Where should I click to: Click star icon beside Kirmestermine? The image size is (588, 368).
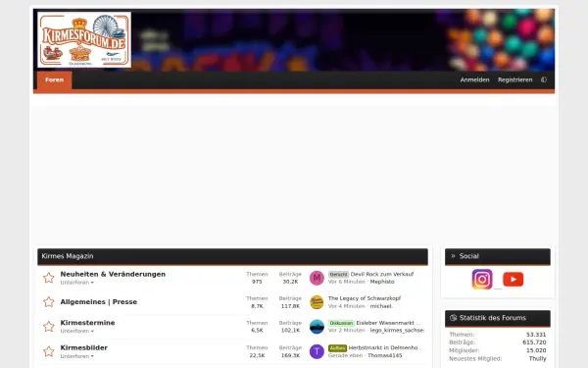coord(49,327)
